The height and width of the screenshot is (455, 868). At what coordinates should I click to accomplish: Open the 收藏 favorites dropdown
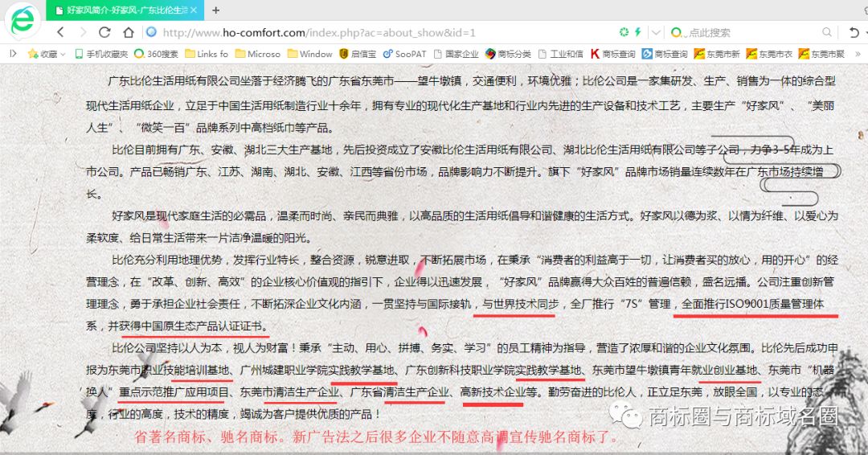47,54
